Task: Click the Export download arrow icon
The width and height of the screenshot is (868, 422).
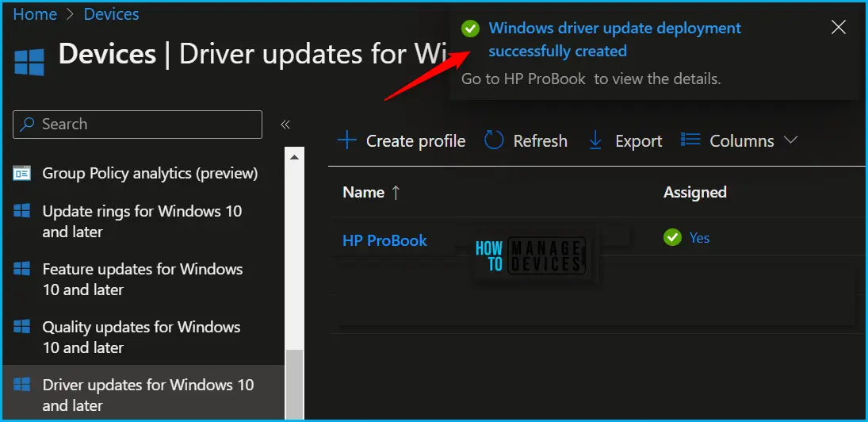Action: 595,140
